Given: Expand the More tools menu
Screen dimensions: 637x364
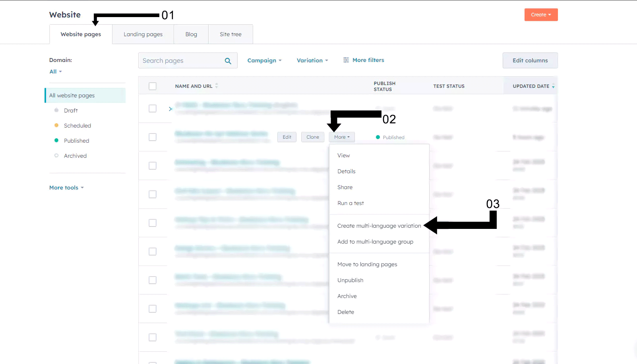Looking at the screenshot, I should tap(66, 188).
